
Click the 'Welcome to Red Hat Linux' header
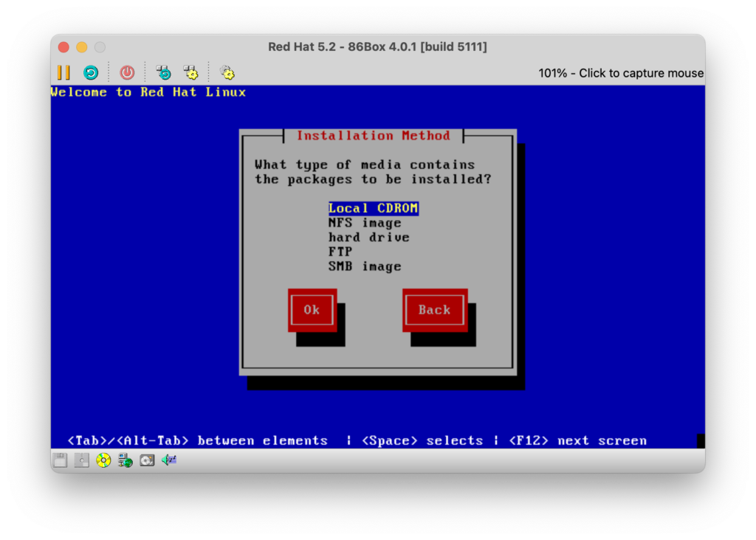[x=148, y=92]
